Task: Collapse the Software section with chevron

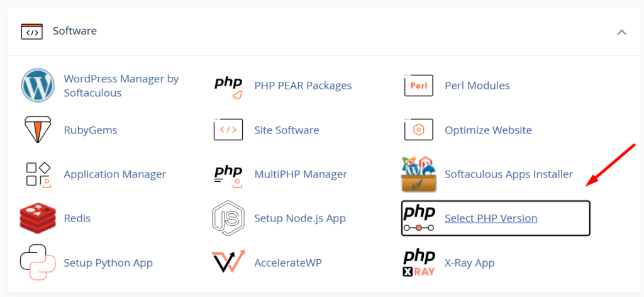Action: 622,32
